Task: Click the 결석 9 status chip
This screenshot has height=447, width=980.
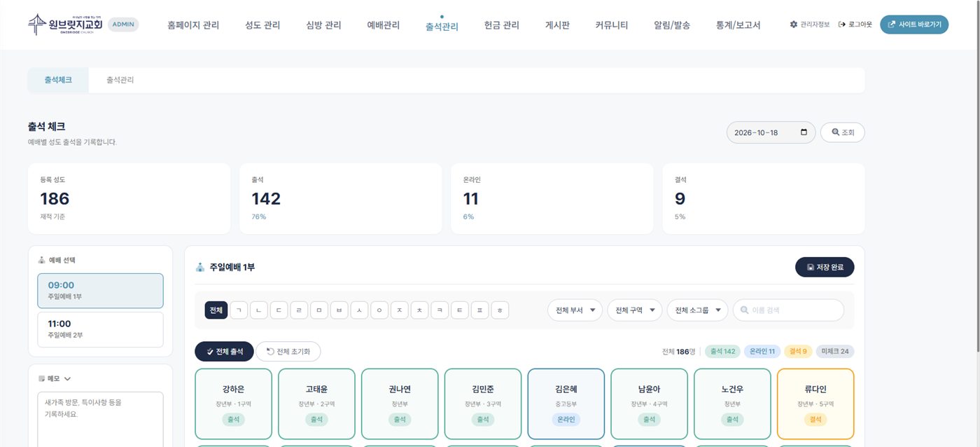Action: (797, 352)
